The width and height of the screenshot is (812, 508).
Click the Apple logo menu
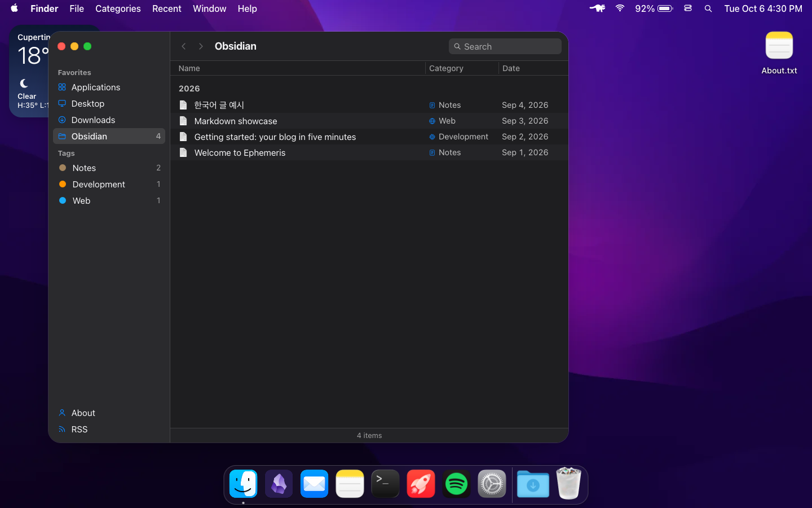click(15, 8)
